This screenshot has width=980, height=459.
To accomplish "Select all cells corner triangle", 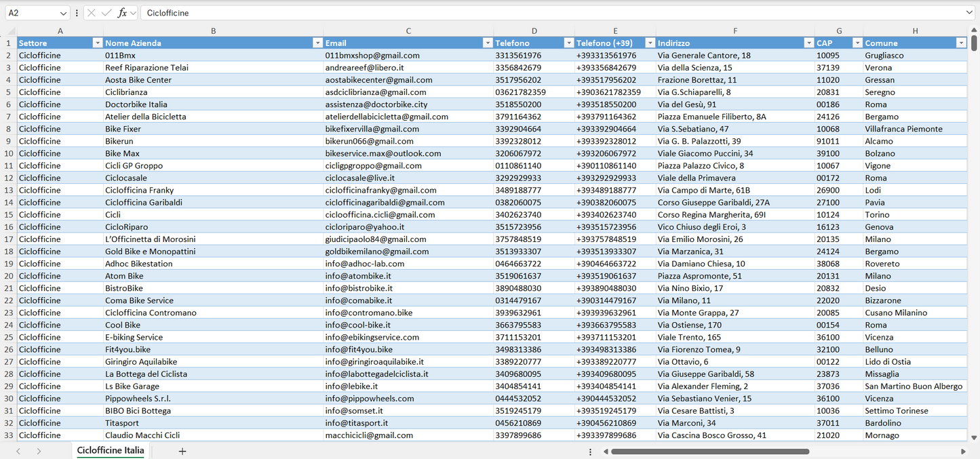I will click(9, 31).
